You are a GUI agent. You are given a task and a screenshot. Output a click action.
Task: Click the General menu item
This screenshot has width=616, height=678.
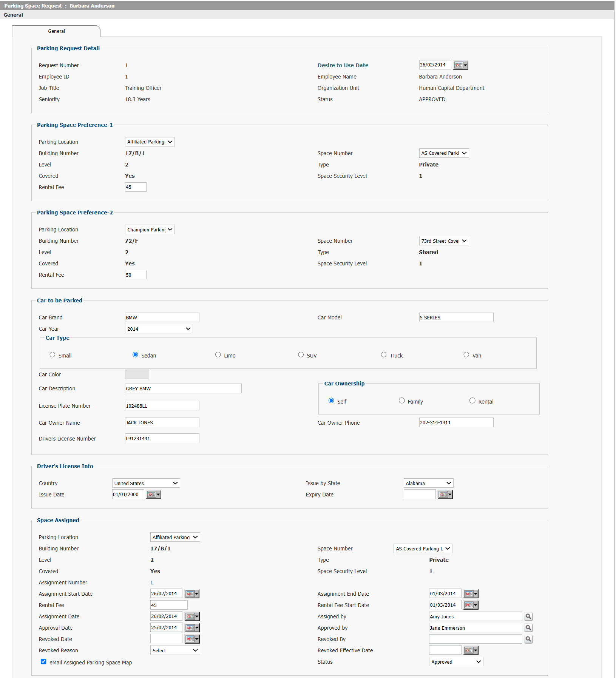pyautogui.click(x=13, y=15)
